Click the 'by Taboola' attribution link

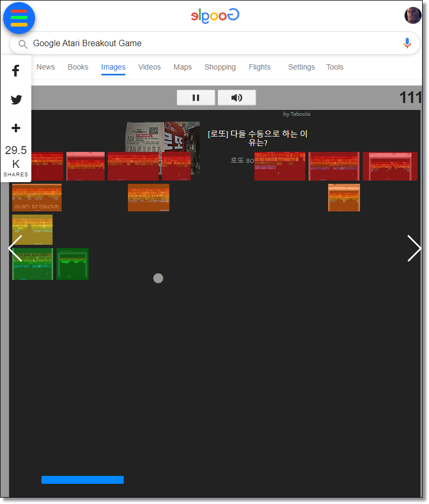tap(296, 114)
